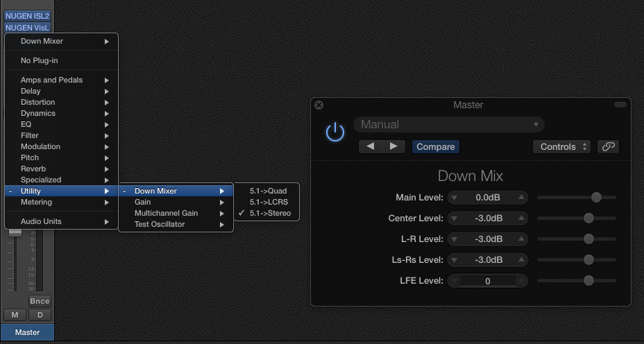Toggle the Down Mix plug-in power button
The image size is (644, 344).
335,132
